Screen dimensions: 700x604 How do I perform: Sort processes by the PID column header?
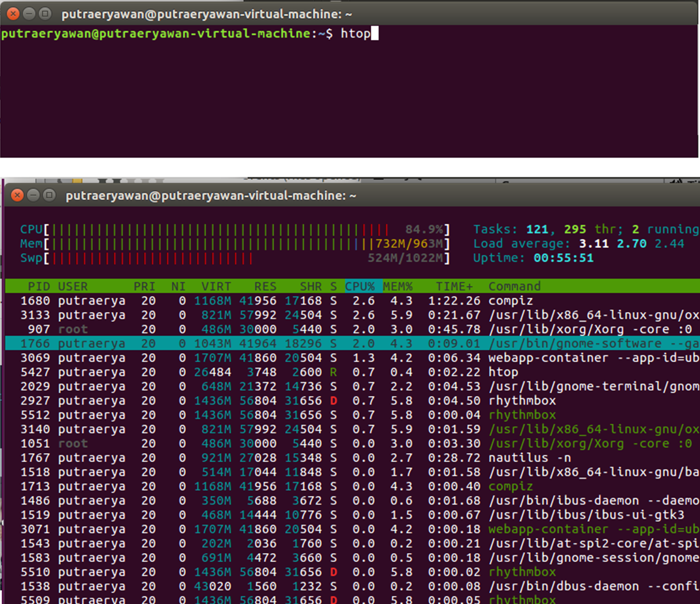[x=39, y=286]
